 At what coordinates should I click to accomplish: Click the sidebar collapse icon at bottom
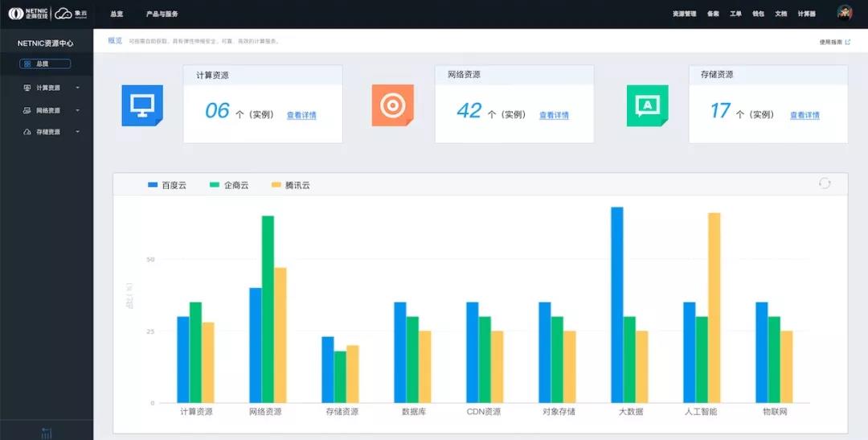(x=47, y=434)
